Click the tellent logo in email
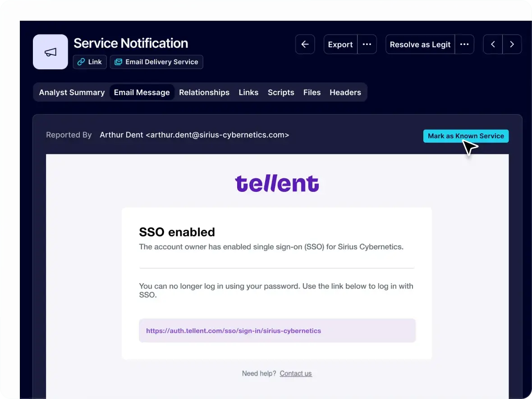Screen dimensions: 532x399 click(x=277, y=184)
